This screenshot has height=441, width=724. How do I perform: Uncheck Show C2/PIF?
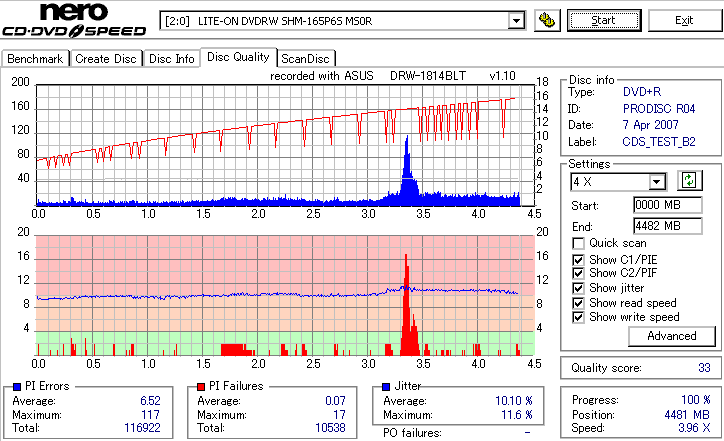578,273
